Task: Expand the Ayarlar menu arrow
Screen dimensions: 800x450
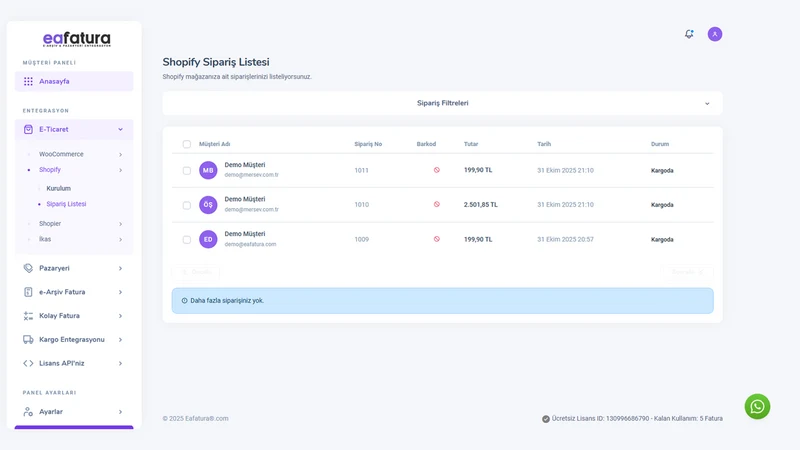Action: pyautogui.click(x=120, y=412)
